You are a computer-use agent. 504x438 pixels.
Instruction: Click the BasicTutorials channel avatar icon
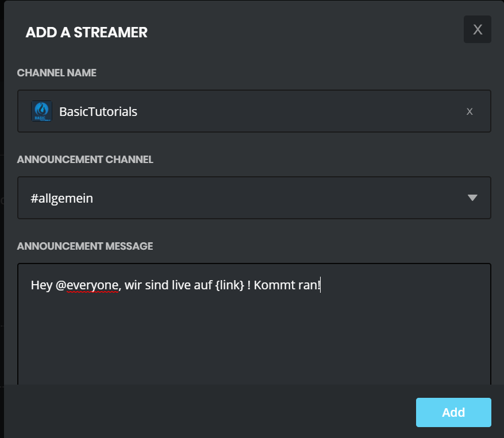tap(41, 111)
